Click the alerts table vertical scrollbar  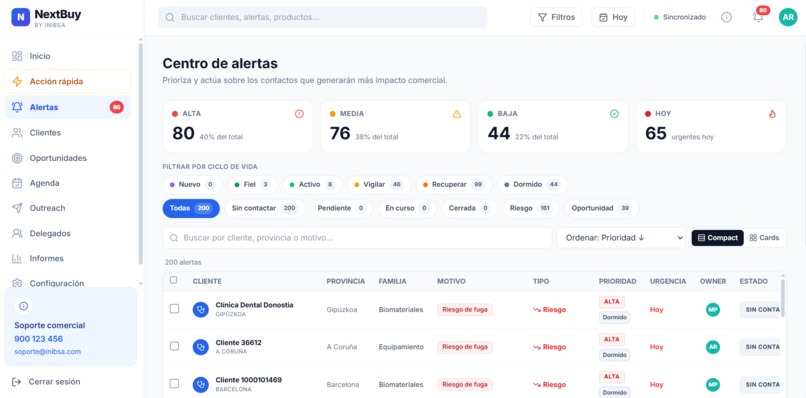pos(783,299)
